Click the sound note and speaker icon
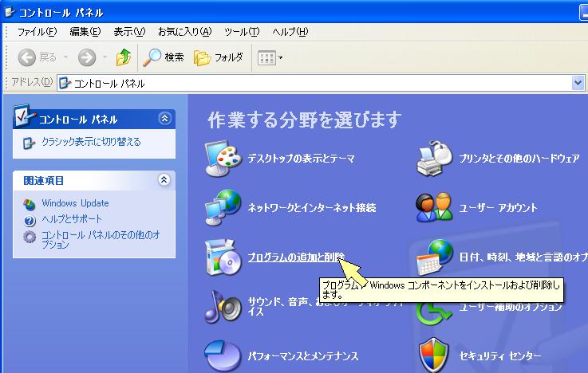The width and height of the screenshot is (588, 373). [223, 307]
